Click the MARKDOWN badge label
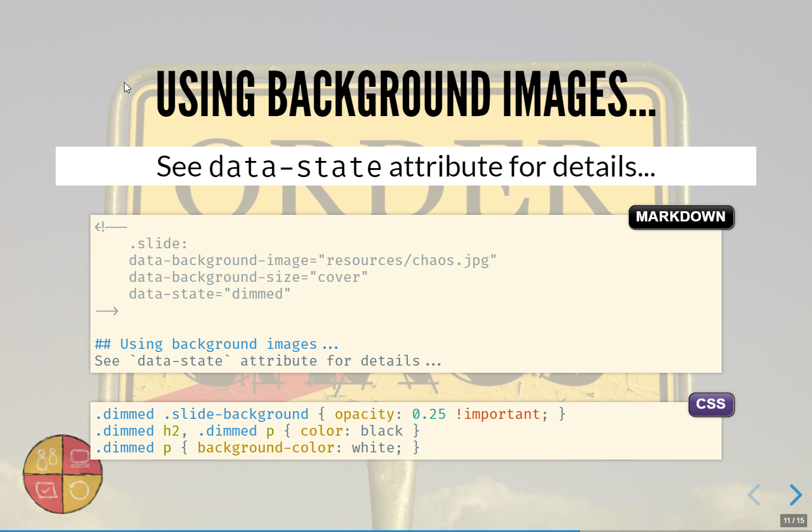 [681, 217]
